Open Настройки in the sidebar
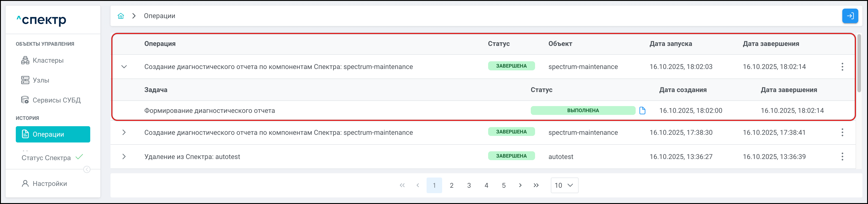This screenshot has width=868, height=204. click(x=50, y=184)
